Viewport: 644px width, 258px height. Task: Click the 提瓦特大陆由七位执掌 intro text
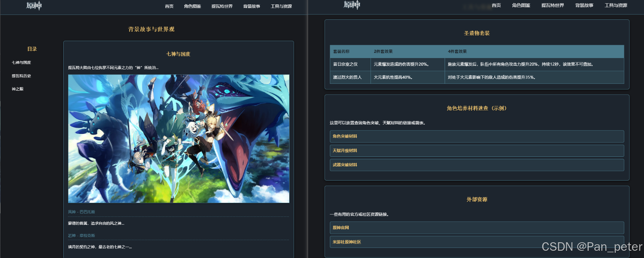pyautogui.click(x=113, y=68)
